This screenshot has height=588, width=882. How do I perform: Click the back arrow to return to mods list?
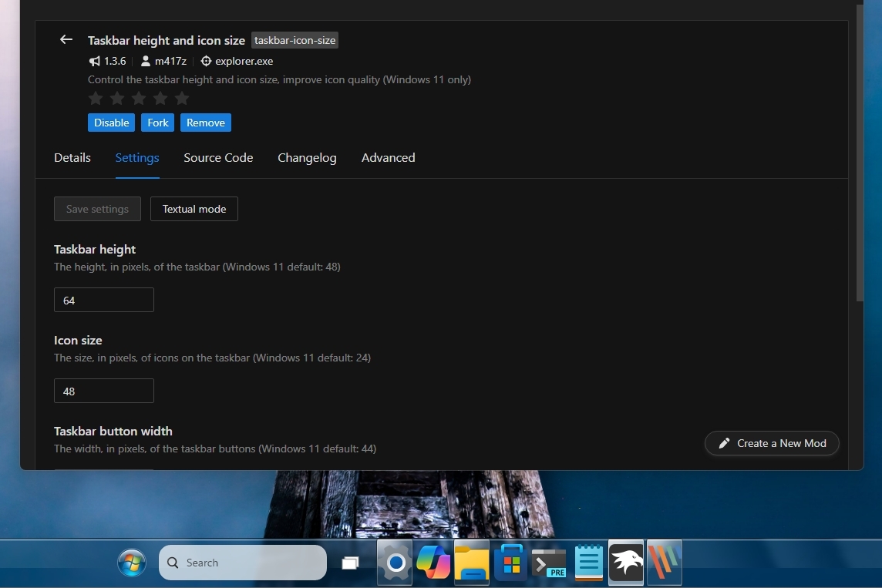(x=66, y=39)
